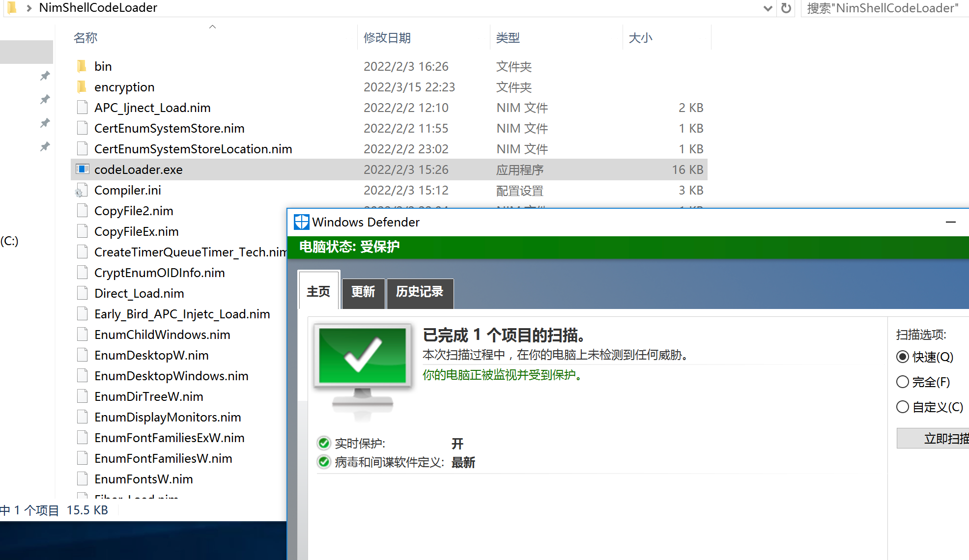Screen dimensions: 969x560
Task: Click the EnumDesktopW.nim file icon
Action: 82,355
